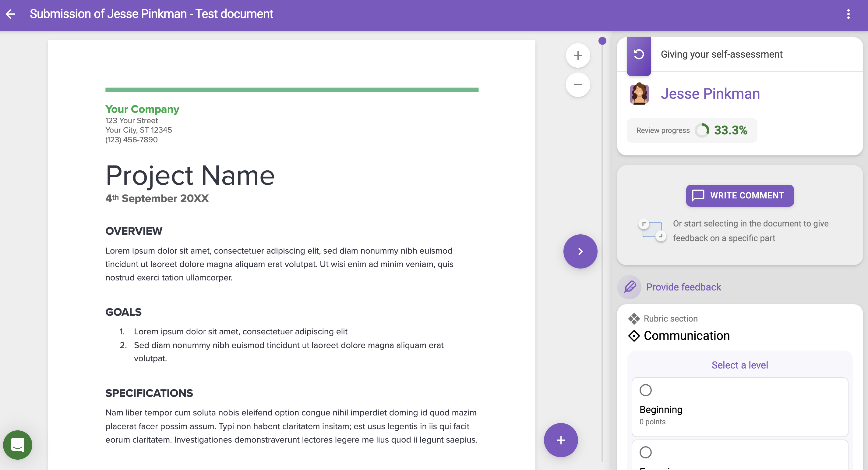Viewport: 868px width, 470px height.
Task: Click 'Giving your self-assessment' text
Action: [722, 54]
